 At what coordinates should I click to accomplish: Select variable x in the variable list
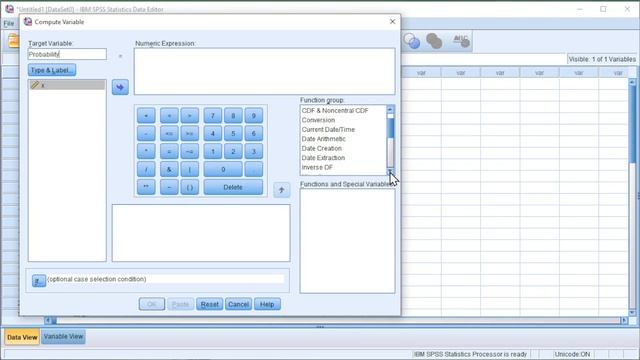[x=67, y=85]
